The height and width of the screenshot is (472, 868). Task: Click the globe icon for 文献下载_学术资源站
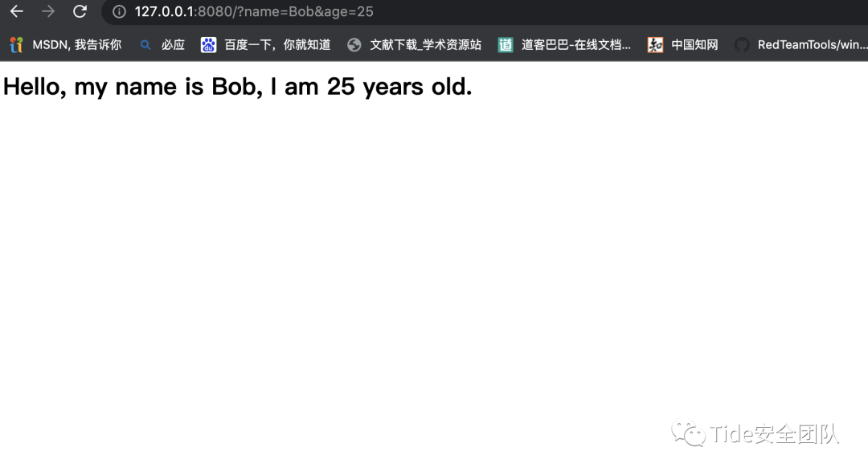coord(354,45)
